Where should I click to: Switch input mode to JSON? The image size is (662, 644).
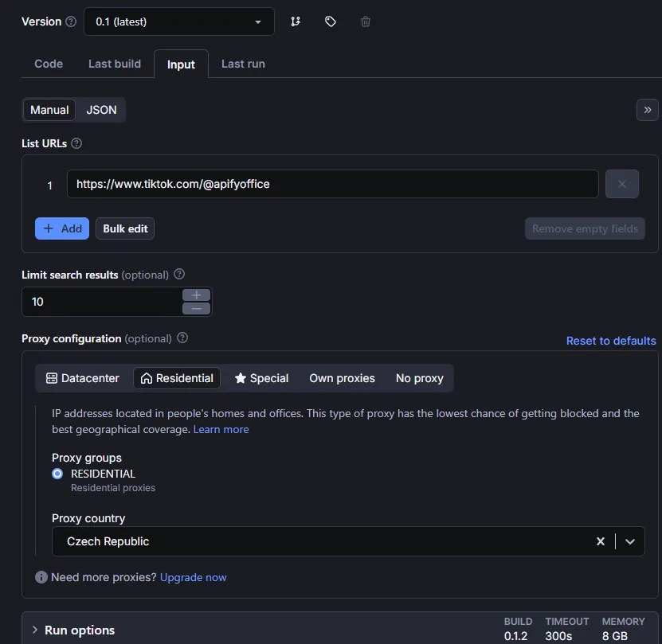point(101,110)
